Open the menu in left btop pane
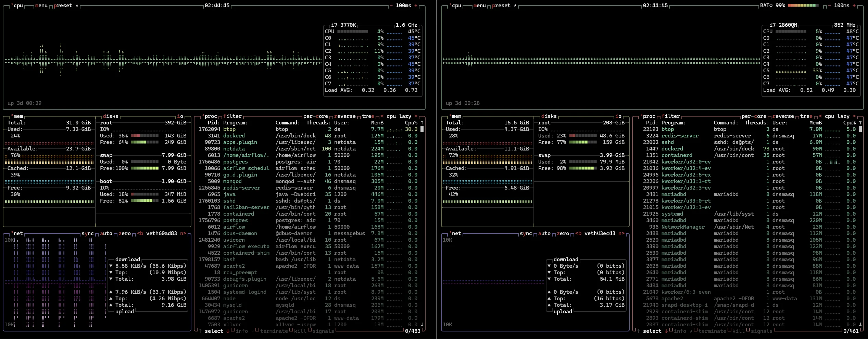The height and width of the screenshot is (339, 868). pyautogui.click(x=41, y=5)
